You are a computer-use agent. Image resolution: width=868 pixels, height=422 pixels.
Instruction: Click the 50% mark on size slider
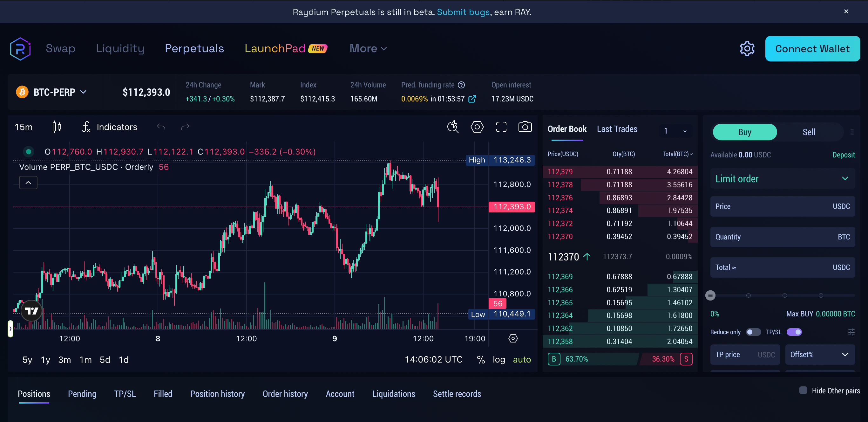pyautogui.click(x=784, y=295)
